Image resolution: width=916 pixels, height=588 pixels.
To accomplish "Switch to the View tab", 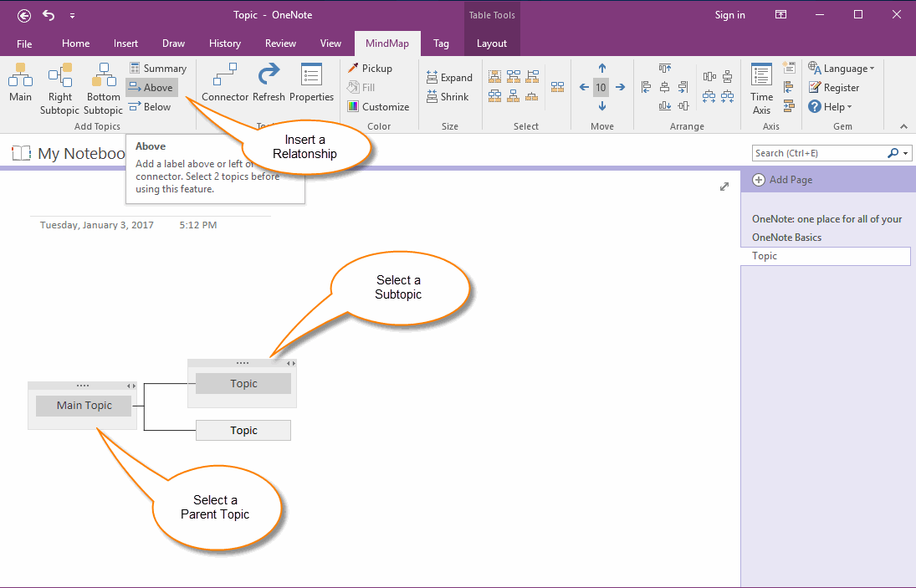I will point(330,43).
